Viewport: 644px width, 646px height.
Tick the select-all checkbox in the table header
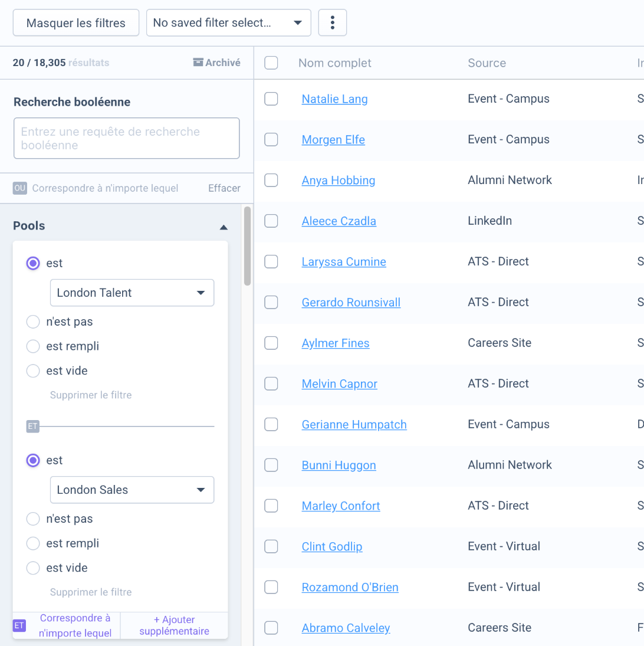271,63
